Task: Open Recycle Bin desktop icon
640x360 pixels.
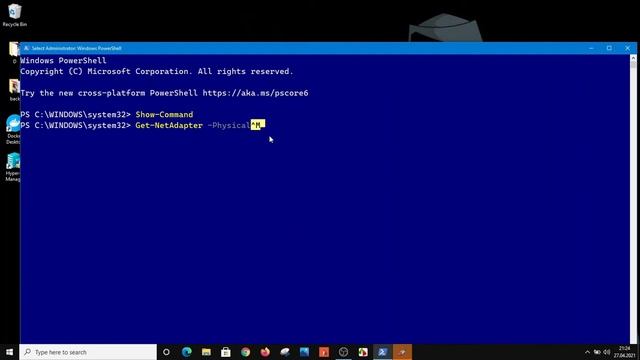Action: pos(14,15)
